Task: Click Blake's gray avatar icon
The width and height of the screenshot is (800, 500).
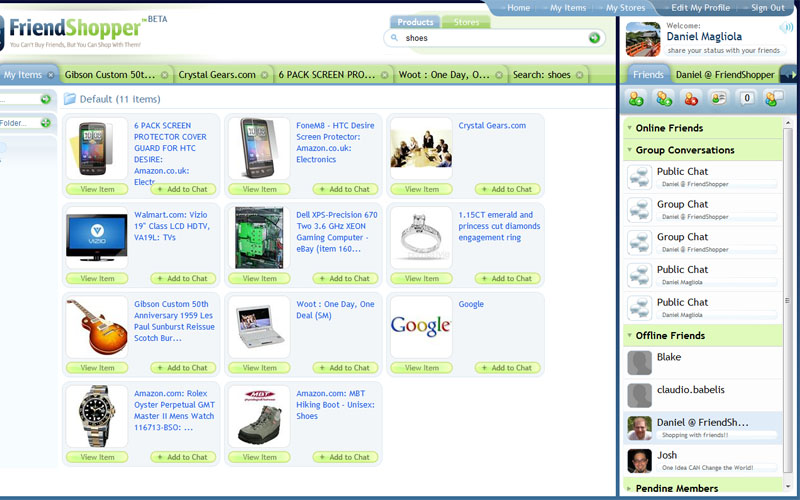Action: [x=639, y=363]
